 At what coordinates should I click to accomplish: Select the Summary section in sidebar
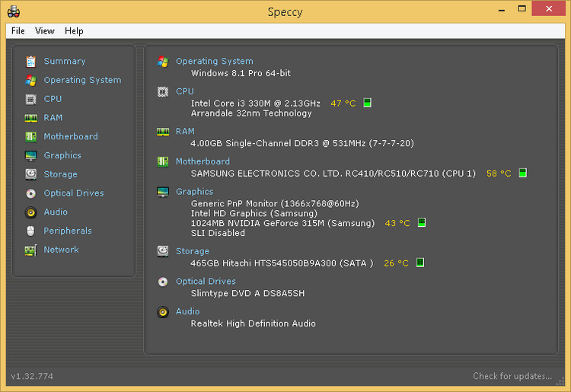pyautogui.click(x=65, y=61)
